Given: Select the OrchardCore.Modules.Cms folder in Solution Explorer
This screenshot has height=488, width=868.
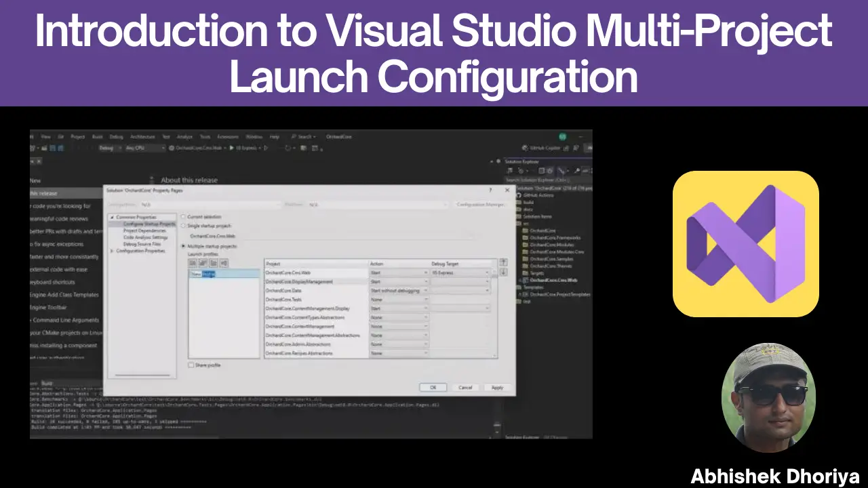Looking at the screenshot, I should (x=557, y=251).
